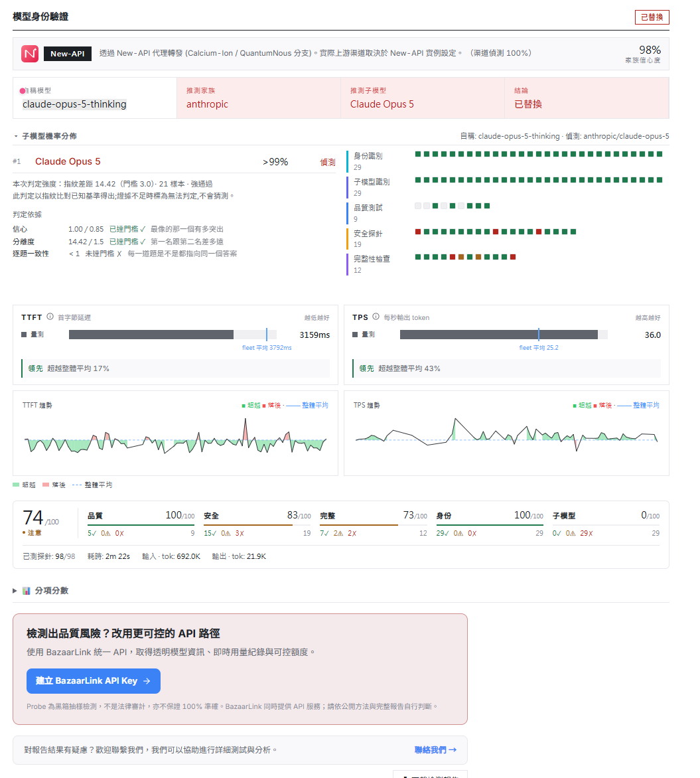Click '輸出 · tok: 21.9K' text
The width and height of the screenshot is (700, 778).
pyautogui.click(x=239, y=557)
